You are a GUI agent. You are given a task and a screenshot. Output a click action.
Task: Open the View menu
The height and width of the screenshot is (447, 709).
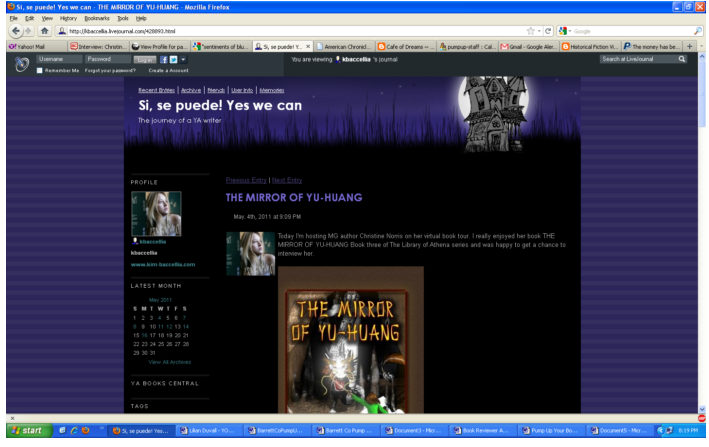pyautogui.click(x=47, y=18)
